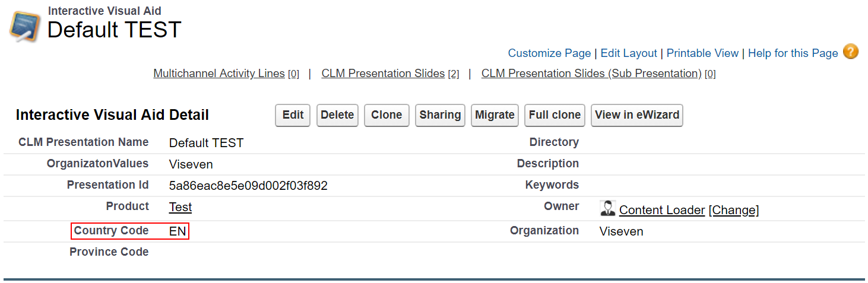Open the Printable View link

(702, 53)
